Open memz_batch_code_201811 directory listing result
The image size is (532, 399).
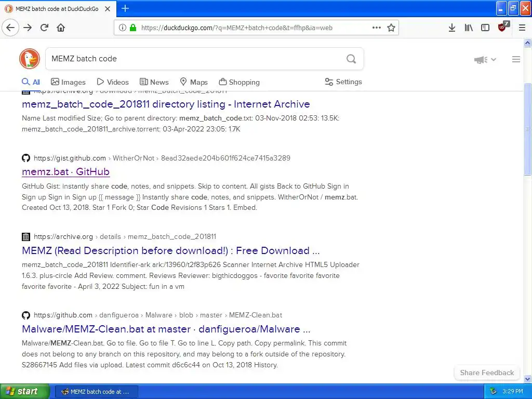(x=166, y=104)
